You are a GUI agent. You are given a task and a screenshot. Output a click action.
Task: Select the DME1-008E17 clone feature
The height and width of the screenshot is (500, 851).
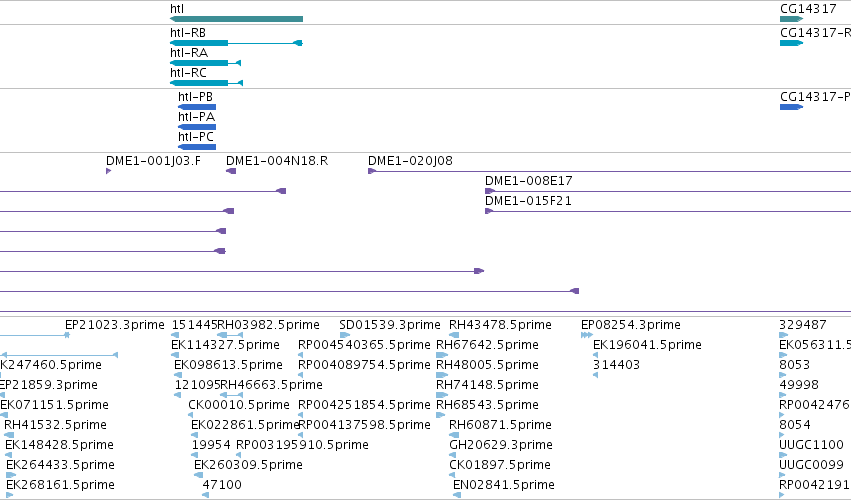coord(668,191)
